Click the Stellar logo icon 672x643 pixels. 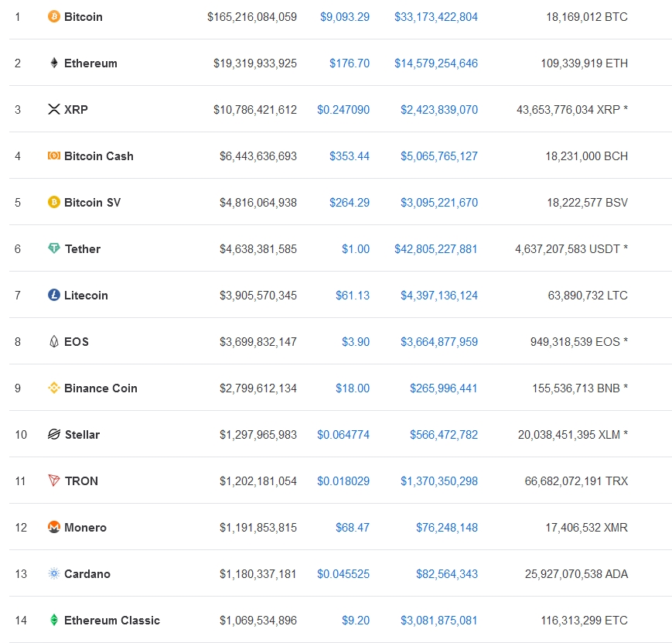click(53, 434)
